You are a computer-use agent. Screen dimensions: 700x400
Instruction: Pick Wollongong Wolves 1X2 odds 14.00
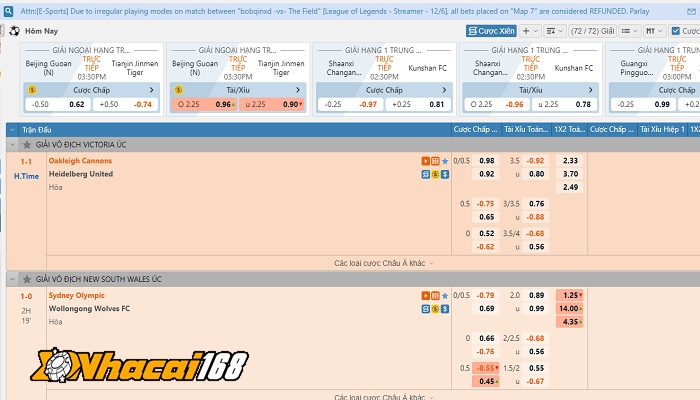coord(570,308)
